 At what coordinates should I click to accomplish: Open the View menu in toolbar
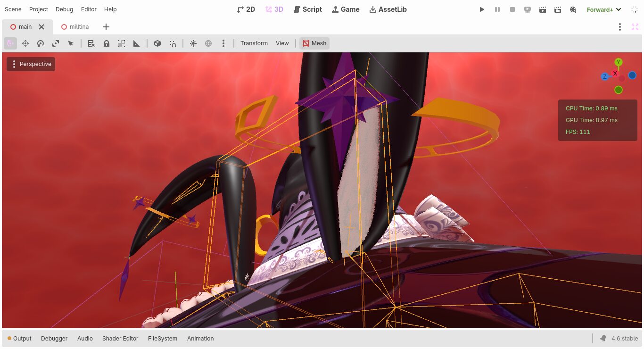coord(282,43)
